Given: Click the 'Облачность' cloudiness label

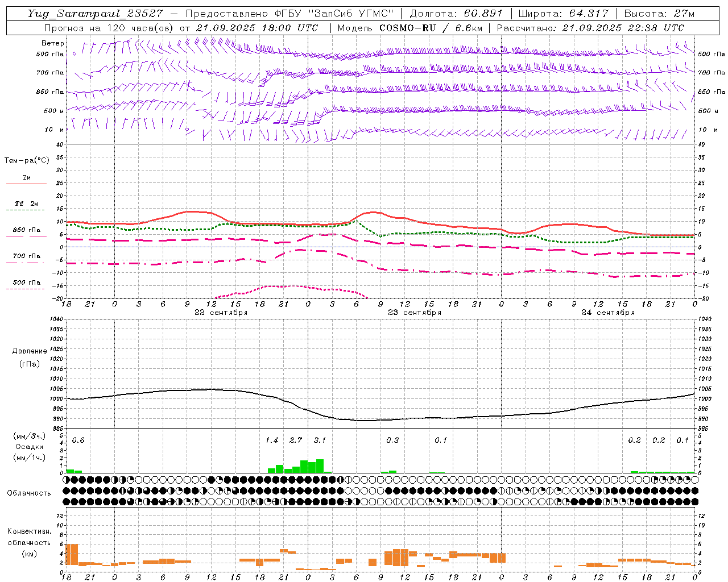Looking at the screenshot, I should (29, 493).
